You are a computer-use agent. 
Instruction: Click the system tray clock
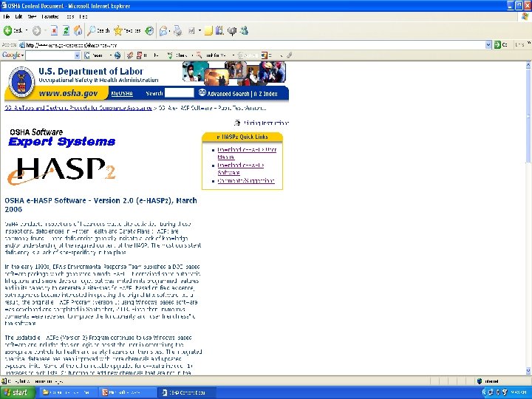click(x=518, y=392)
